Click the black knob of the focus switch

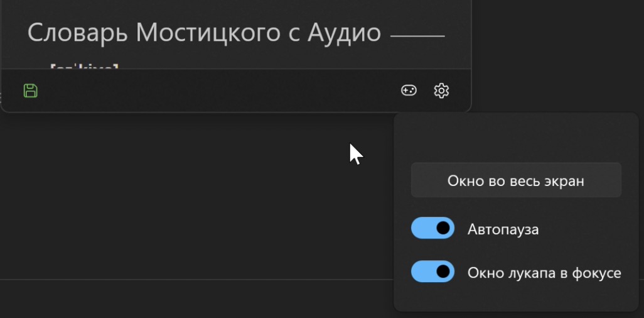pyautogui.click(x=443, y=271)
